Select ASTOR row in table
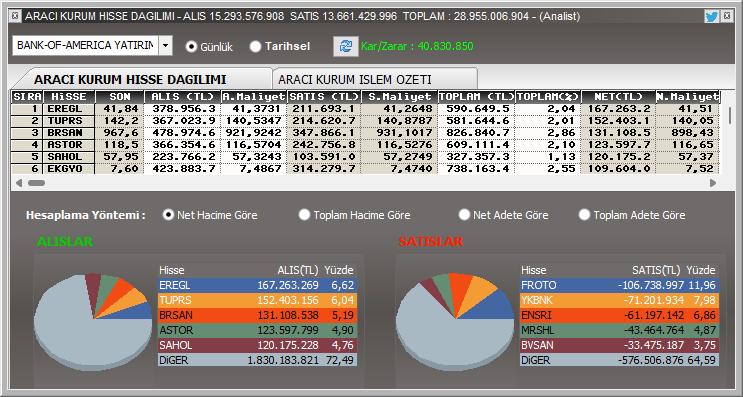This screenshot has width=743, height=397. click(x=365, y=144)
